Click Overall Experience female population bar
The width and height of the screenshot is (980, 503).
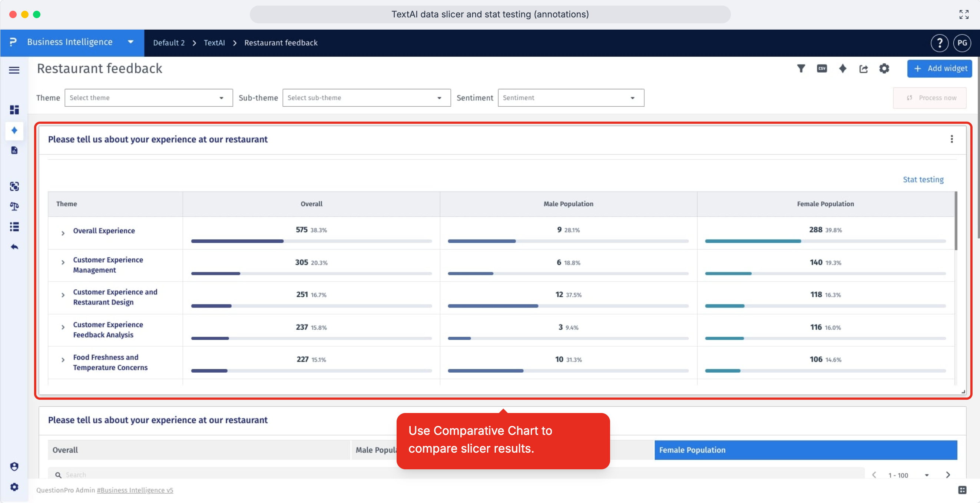point(825,241)
